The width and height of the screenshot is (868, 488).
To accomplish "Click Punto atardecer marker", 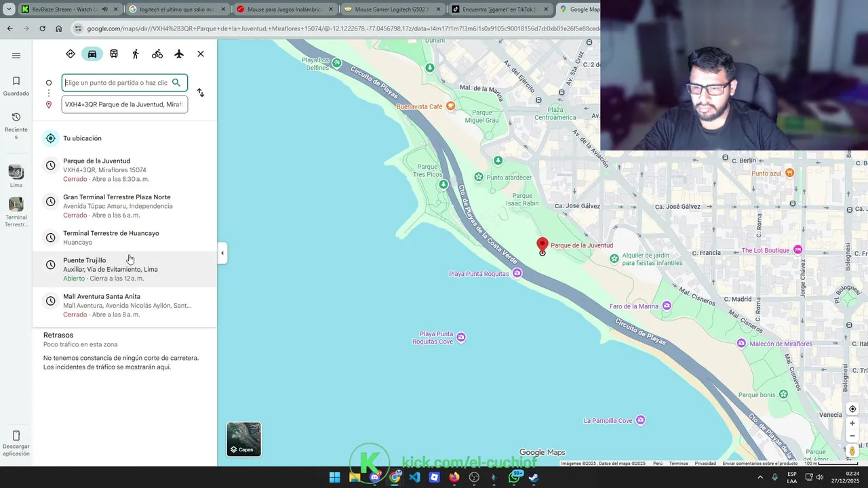I will (479, 177).
